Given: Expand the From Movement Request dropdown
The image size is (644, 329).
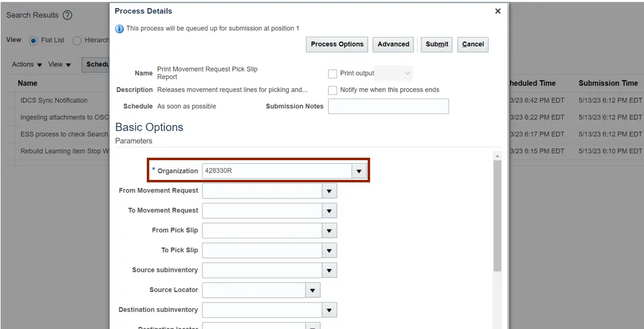Looking at the screenshot, I should coord(329,191).
